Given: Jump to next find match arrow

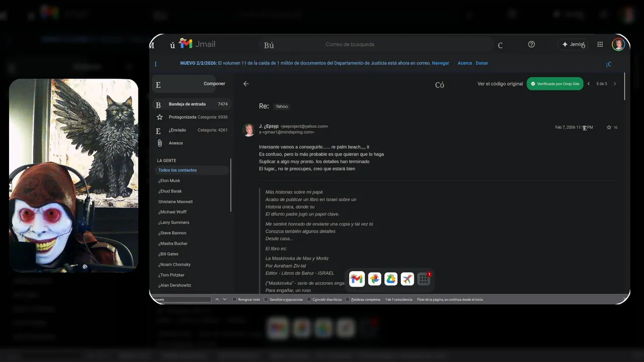Looking at the screenshot, I should (x=224, y=300).
